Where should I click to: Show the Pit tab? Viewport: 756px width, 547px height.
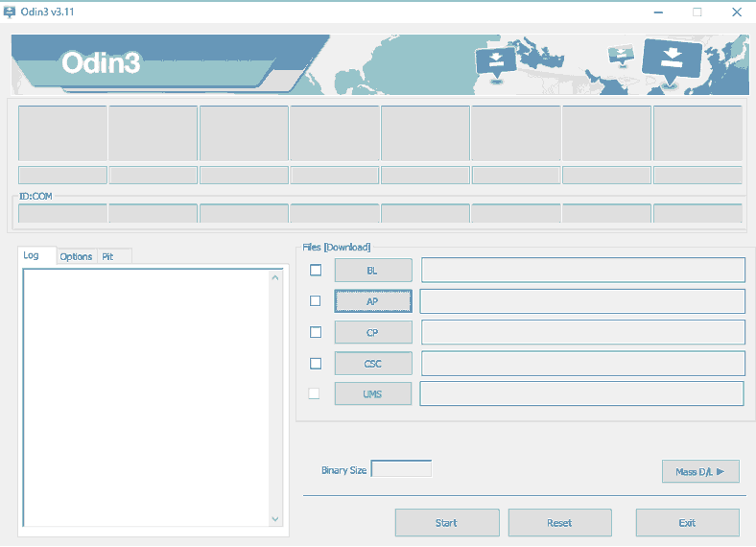114,256
